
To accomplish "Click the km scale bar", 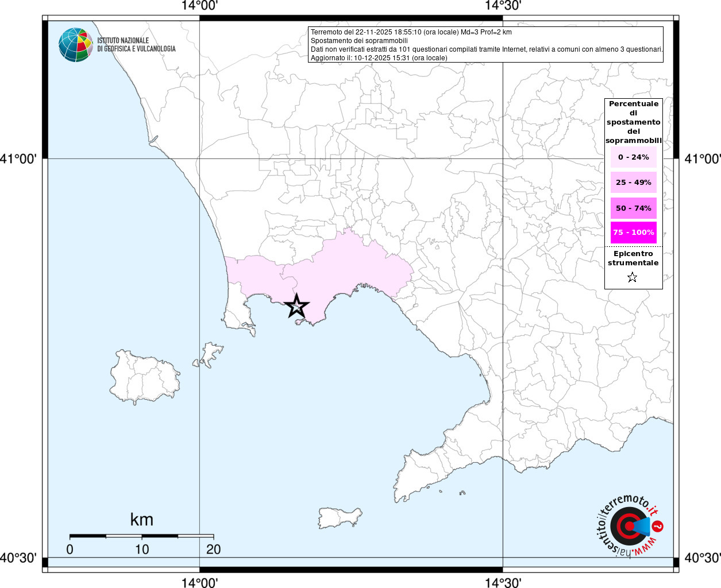I will pyautogui.click(x=141, y=536).
